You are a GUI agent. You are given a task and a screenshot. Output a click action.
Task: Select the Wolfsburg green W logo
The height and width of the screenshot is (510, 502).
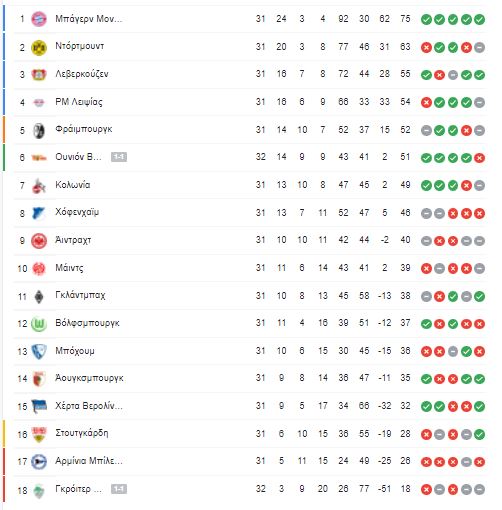point(39,324)
